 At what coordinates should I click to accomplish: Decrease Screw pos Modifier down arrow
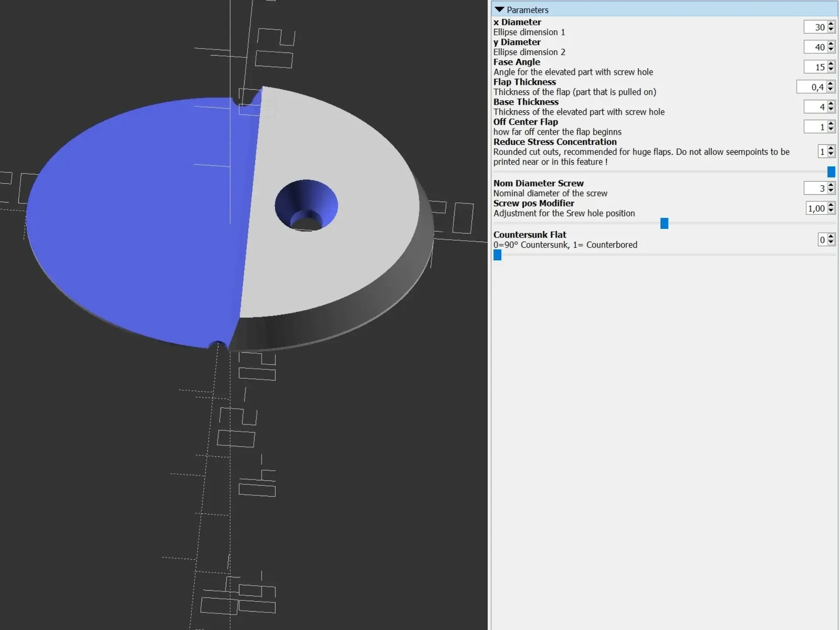pyautogui.click(x=831, y=211)
